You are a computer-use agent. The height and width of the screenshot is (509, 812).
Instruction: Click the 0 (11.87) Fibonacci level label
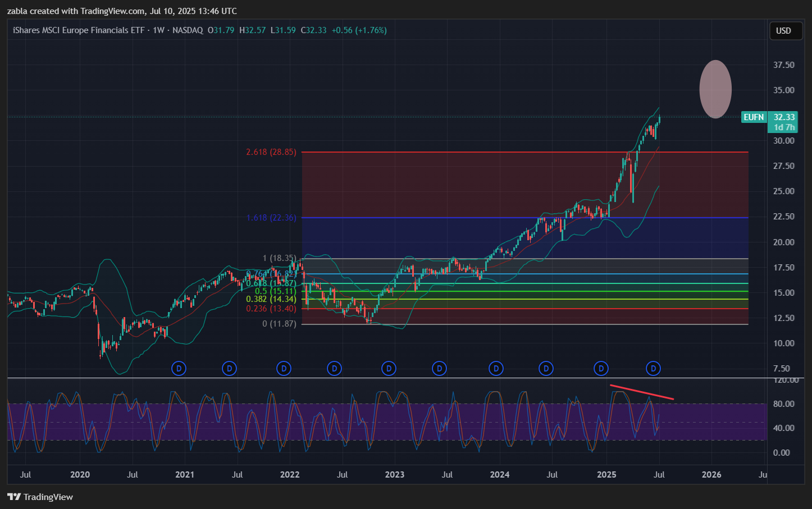pos(279,324)
